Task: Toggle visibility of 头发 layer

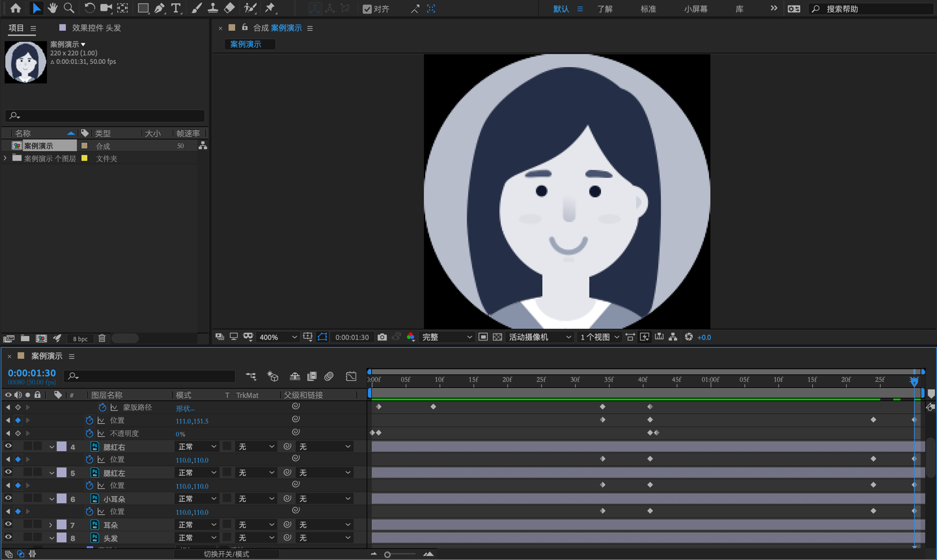Action: (8, 538)
